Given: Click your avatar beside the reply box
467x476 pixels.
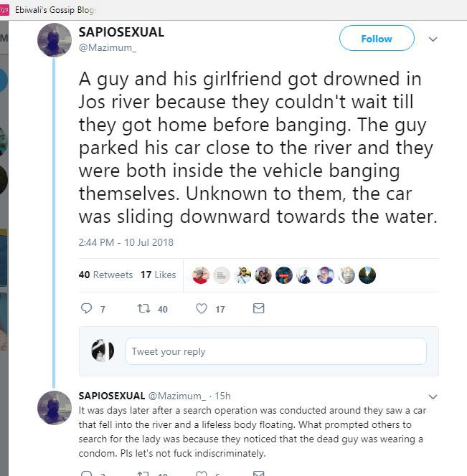Looking at the screenshot, I should pyautogui.click(x=103, y=351).
